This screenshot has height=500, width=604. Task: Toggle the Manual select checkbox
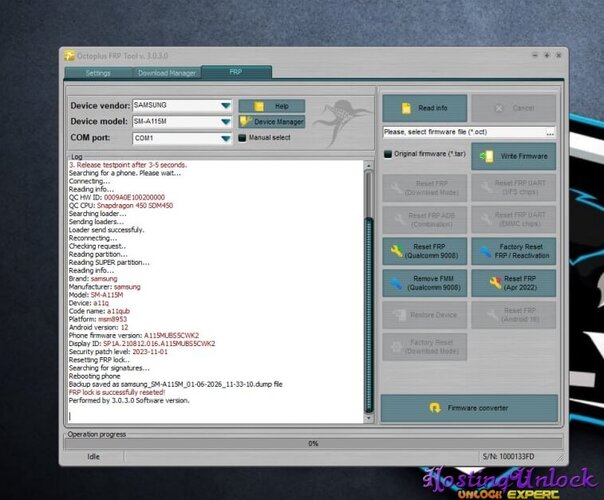(x=242, y=138)
